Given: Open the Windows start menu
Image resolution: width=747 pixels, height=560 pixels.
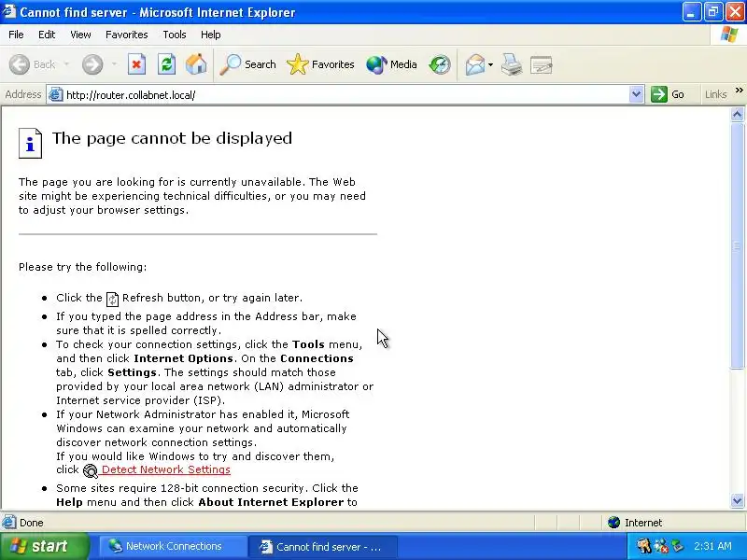Looking at the screenshot, I should (x=45, y=546).
